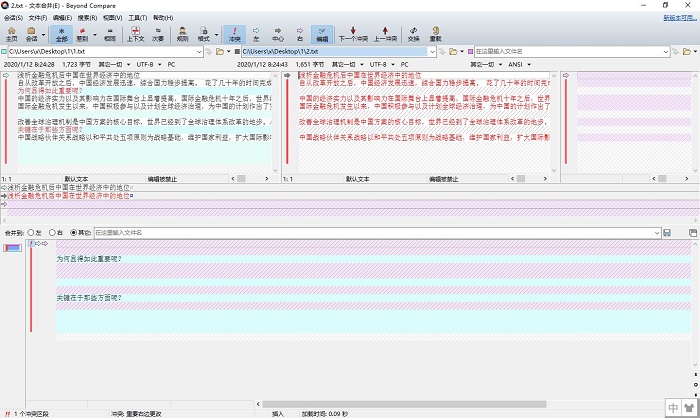This screenshot has height=418, width=700.
Task: Click left pane horizontal scrollbar thumb
Action: [x=241, y=179]
